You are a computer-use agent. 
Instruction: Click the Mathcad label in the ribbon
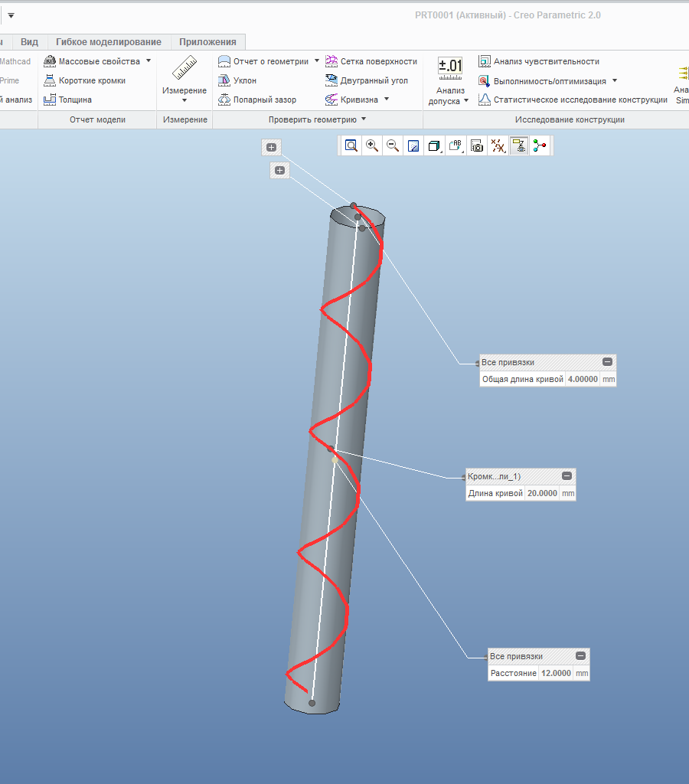click(15, 61)
